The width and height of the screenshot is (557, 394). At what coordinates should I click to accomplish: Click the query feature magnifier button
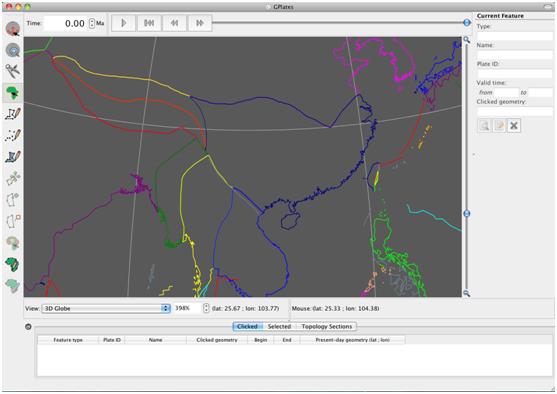484,125
